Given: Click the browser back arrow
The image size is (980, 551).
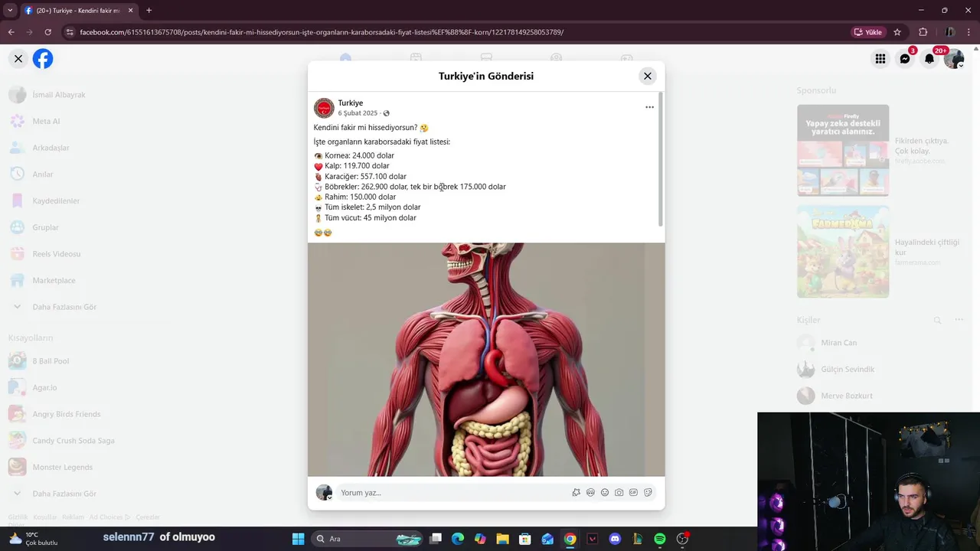Looking at the screenshot, I should (x=11, y=32).
